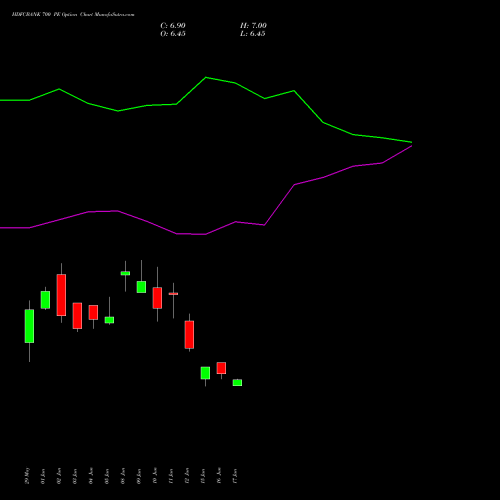Click the high value H: 7.00
This screenshot has height=500, width=500.
[x=253, y=26]
